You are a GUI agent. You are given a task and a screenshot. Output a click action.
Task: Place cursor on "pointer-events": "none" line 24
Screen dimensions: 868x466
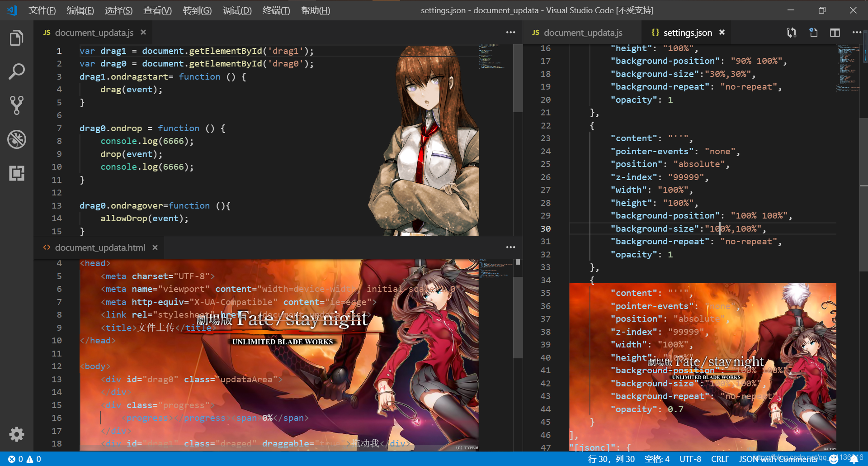[x=675, y=151]
